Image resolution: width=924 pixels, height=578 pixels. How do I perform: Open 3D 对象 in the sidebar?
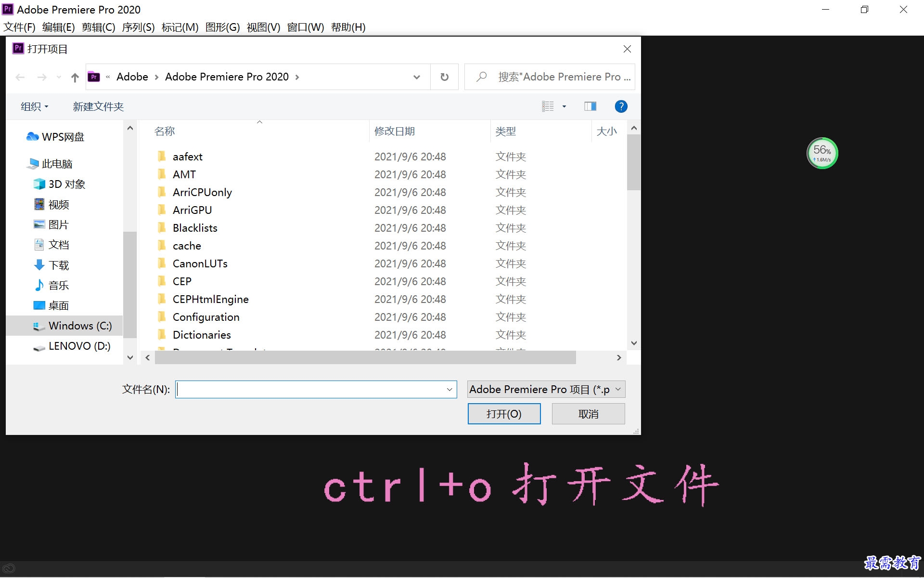pos(59,184)
